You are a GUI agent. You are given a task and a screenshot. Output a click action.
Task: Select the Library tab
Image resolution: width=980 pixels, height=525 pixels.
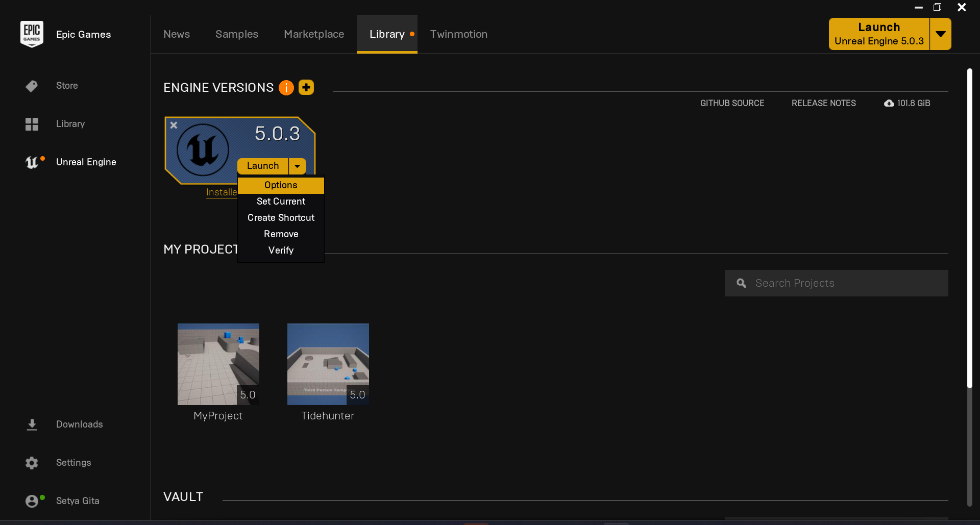[387, 34]
